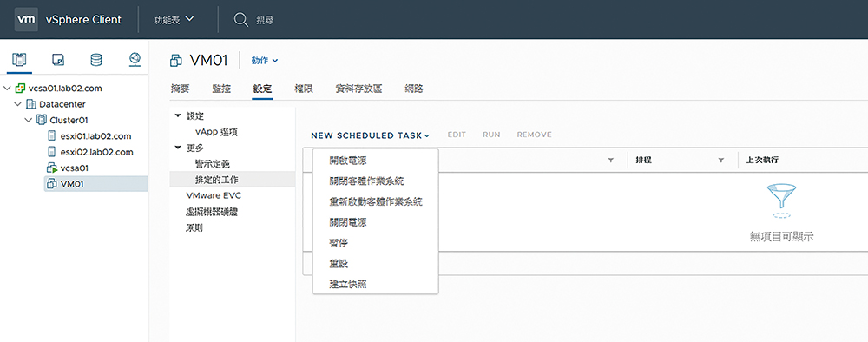Open 警示定義 settings page
The image size is (868, 342).
213,163
